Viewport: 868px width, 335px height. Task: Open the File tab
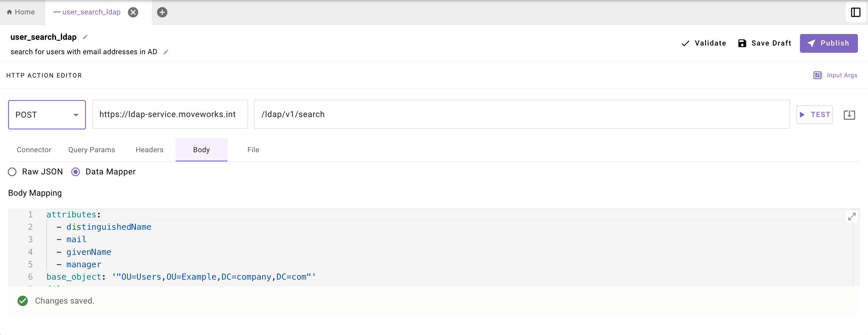[253, 150]
